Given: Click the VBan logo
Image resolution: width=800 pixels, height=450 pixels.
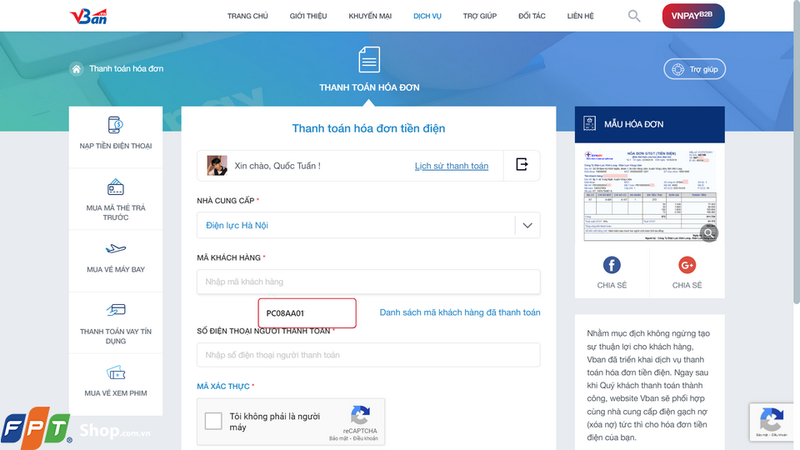Looking at the screenshot, I should point(89,16).
